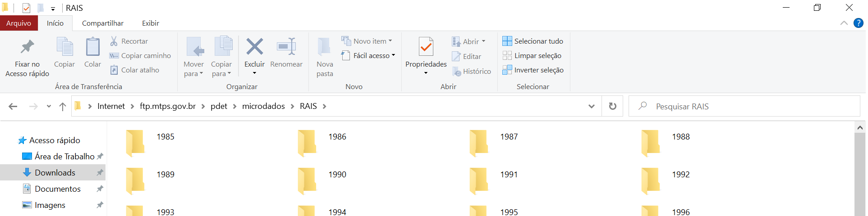Refresh the RAIS folder listing
Image resolution: width=868 pixels, height=216 pixels.
[612, 106]
